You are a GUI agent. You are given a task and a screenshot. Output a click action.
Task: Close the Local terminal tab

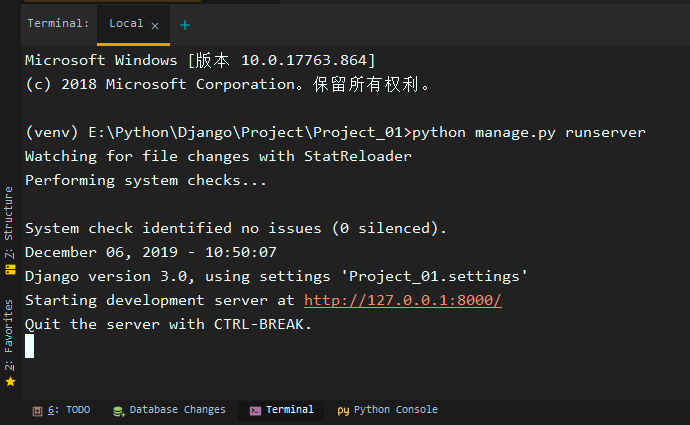155,26
